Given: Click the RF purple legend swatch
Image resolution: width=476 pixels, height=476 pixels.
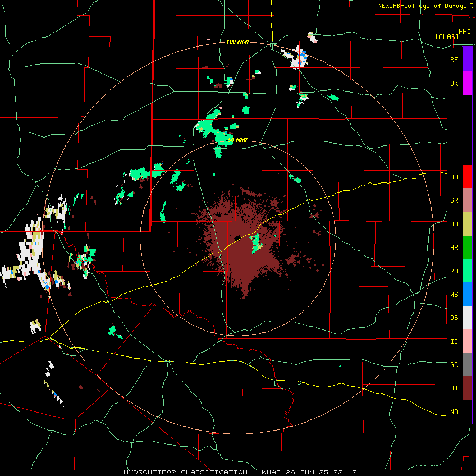Looking at the screenshot, I should pyautogui.click(x=467, y=59).
